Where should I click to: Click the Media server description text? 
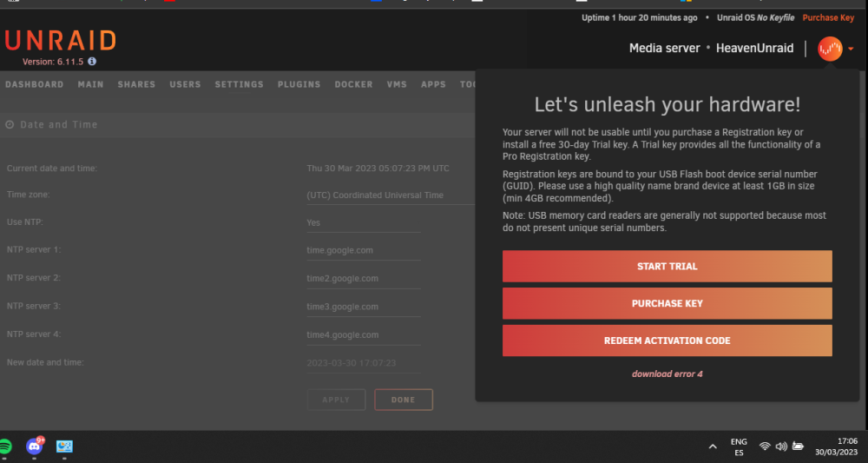[664, 48]
